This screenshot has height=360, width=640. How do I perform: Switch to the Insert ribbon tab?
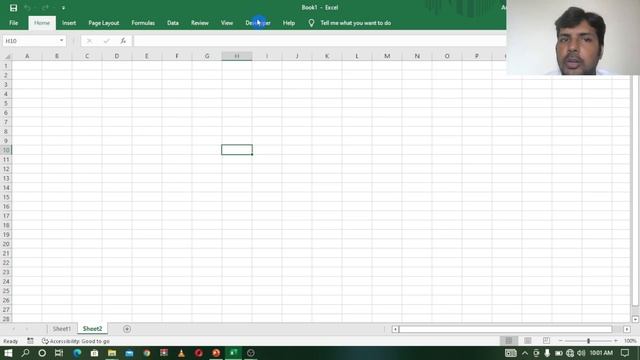(x=69, y=23)
